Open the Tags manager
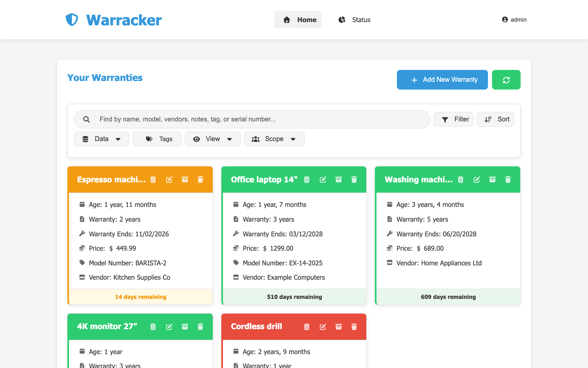588x368 pixels. pyautogui.click(x=157, y=139)
